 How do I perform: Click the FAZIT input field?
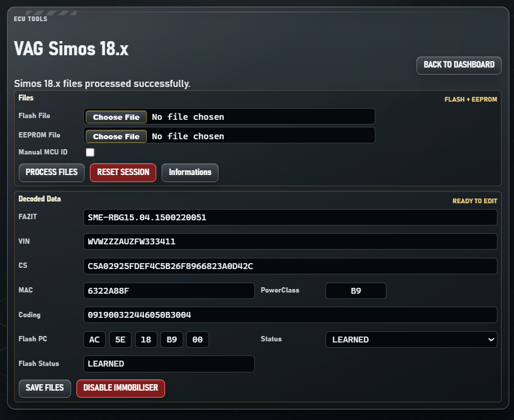(290, 217)
